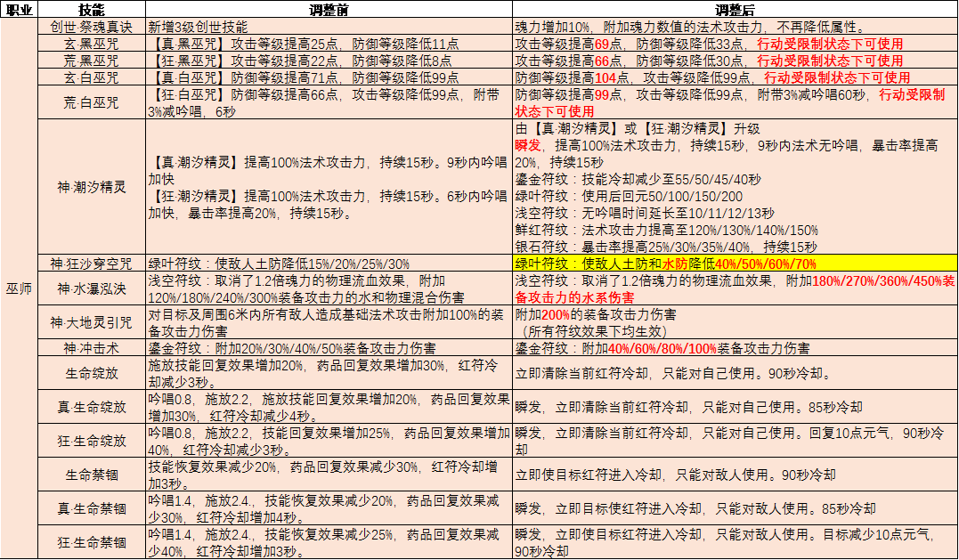Select the 巫师 profession cell
Image resolution: width=959 pixels, height=560 pixels.
(x=19, y=288)
